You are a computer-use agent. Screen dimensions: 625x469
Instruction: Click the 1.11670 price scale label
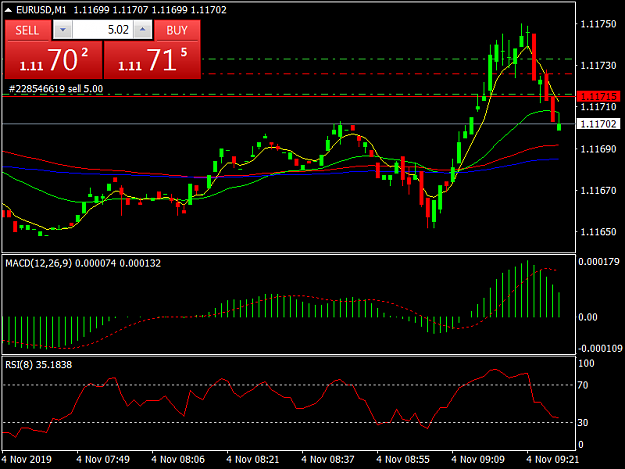(598, 190)
